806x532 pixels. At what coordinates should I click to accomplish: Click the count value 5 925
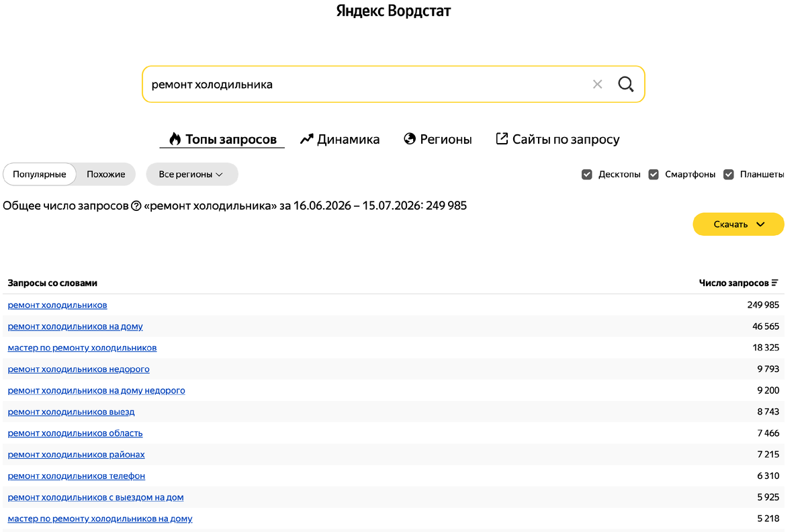[x=768, y=498]
